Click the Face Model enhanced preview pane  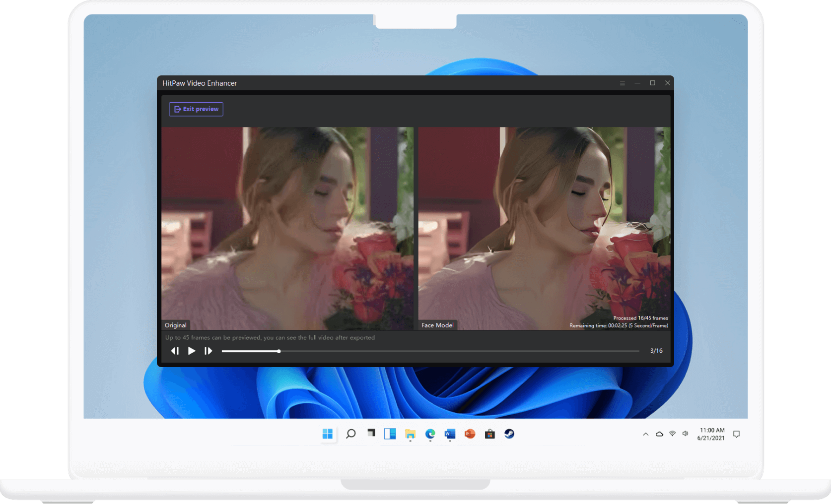pyautogui.click(x=544, y=228)
